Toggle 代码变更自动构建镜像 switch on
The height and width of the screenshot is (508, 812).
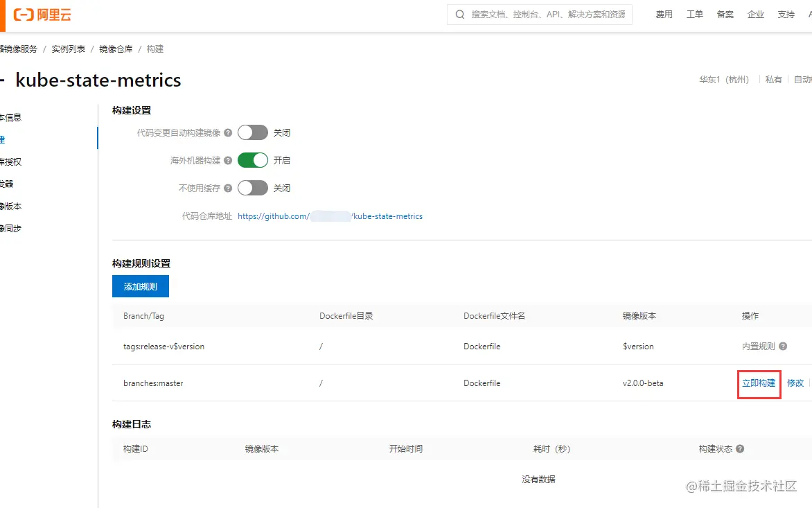click(253, 132)
